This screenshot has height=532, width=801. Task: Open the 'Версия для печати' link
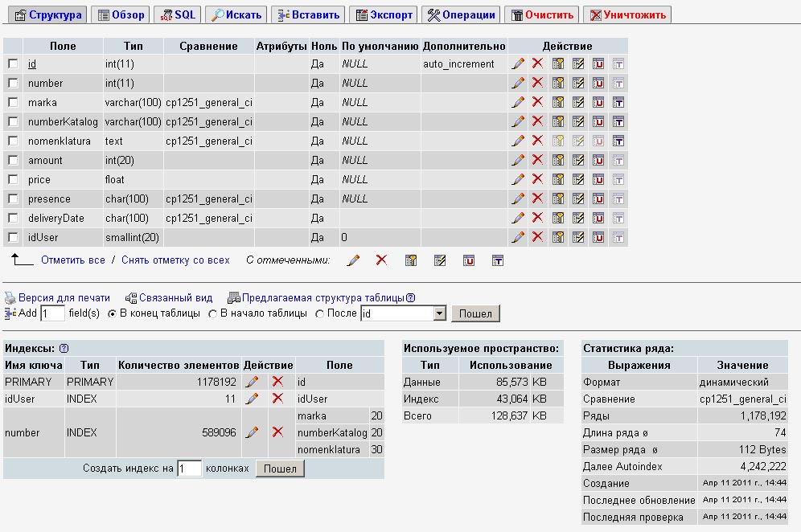coord(64,297)
